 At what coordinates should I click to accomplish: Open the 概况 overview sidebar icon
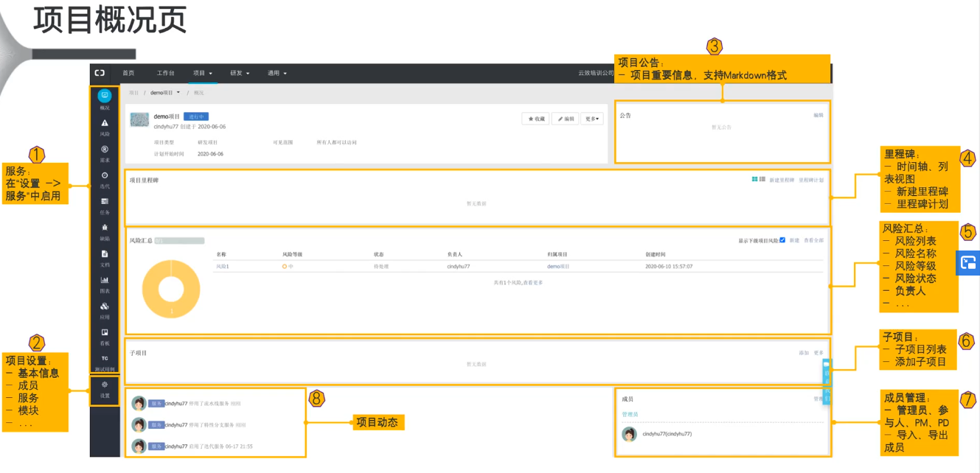[x=105, y=96]
